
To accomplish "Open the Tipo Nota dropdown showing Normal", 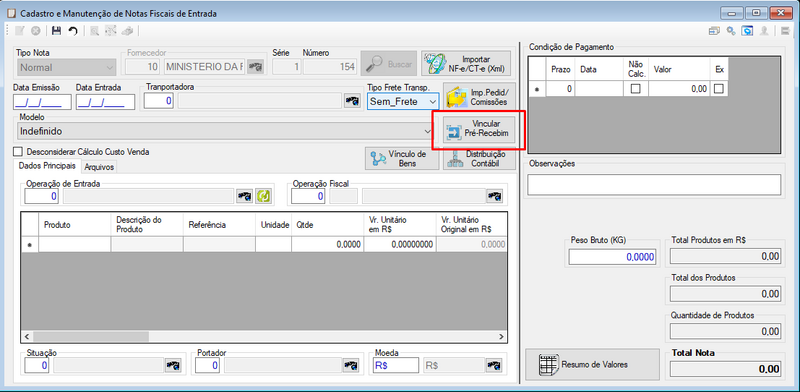I will 66,67.
